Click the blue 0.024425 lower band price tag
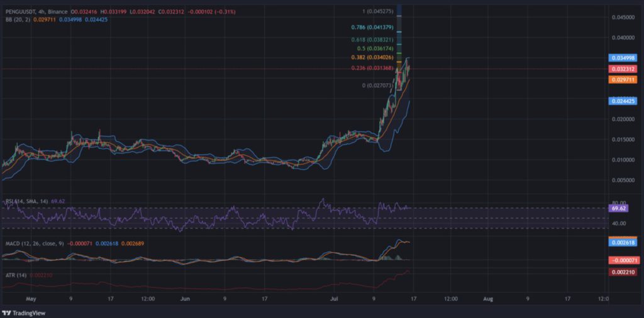 click(x=621, y=101)
